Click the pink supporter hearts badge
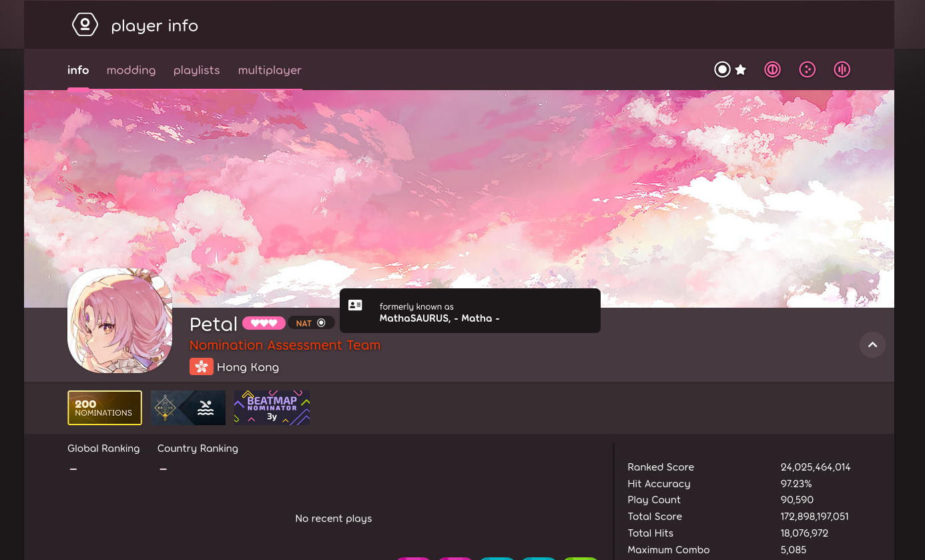 pyautogui.click(x=264, y=323)
